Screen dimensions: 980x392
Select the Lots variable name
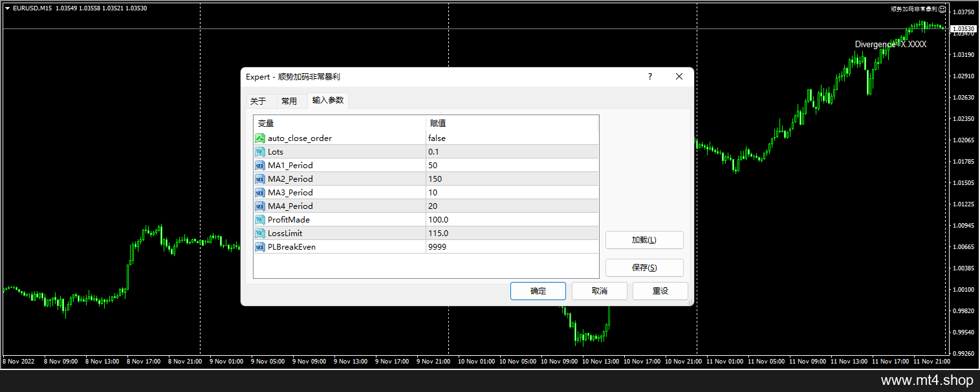pos(276,151)
